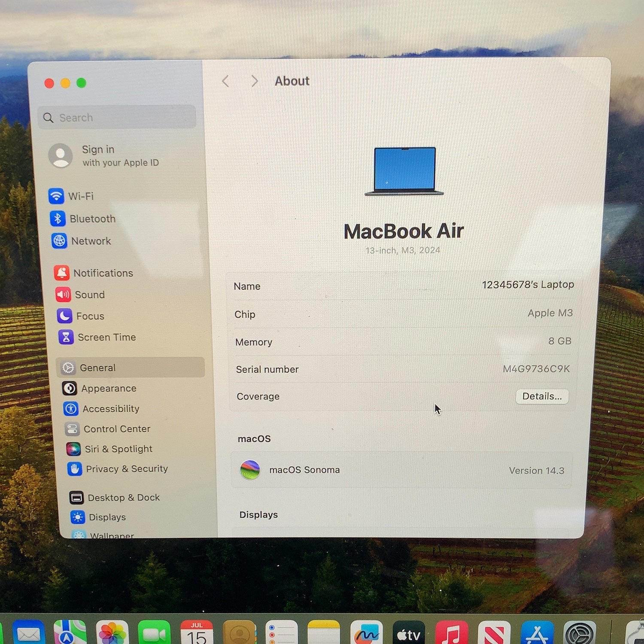Go back with the left chevron
The image size is (644, 644).
(x=225, y=81)
